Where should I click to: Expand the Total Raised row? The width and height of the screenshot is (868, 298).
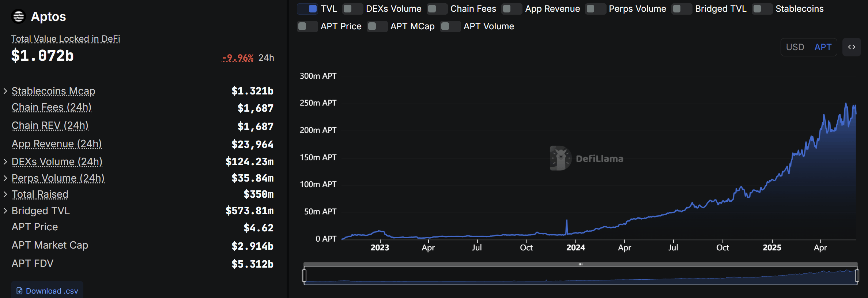5,194
